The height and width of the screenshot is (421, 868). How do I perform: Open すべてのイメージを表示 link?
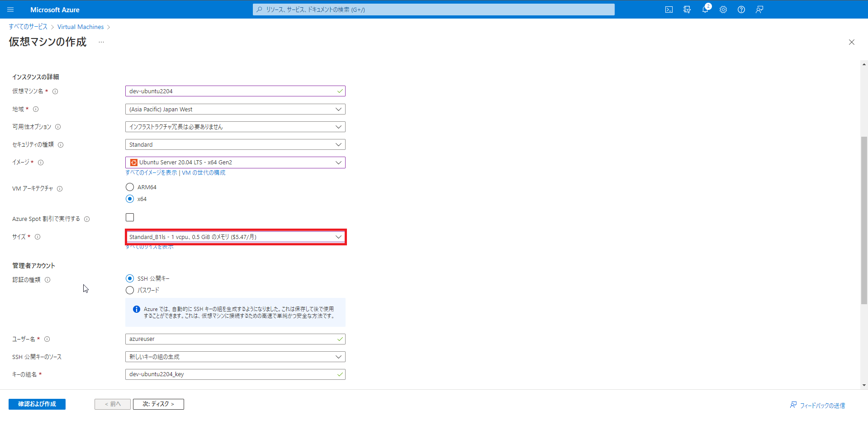click(x=152, y=172)
